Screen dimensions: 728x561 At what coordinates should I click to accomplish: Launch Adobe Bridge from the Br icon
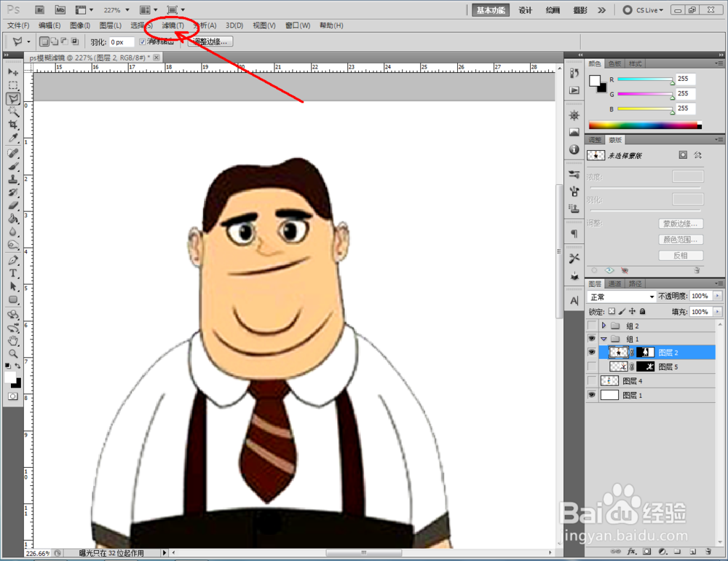click(40, 9)
